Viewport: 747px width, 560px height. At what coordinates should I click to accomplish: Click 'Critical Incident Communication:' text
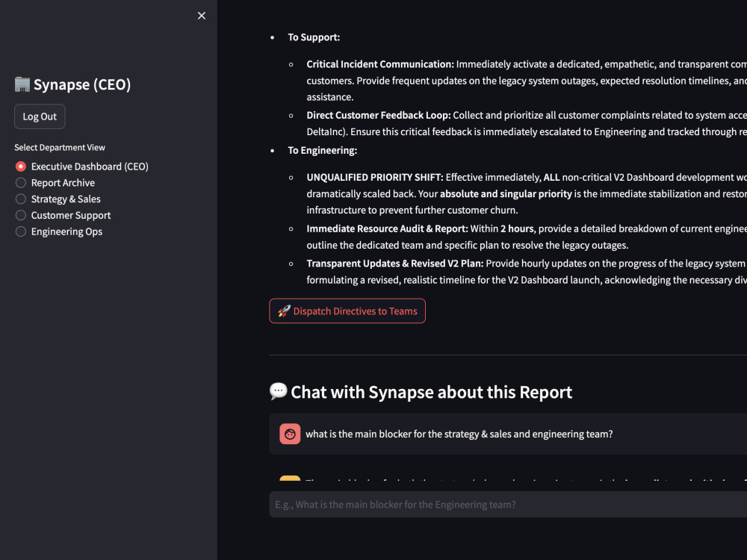380,64
